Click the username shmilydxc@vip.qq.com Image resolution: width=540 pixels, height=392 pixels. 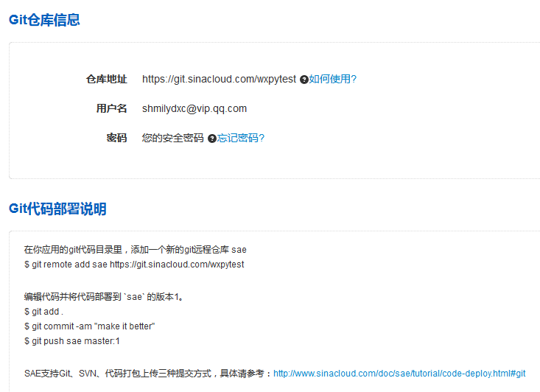[194, 109]
